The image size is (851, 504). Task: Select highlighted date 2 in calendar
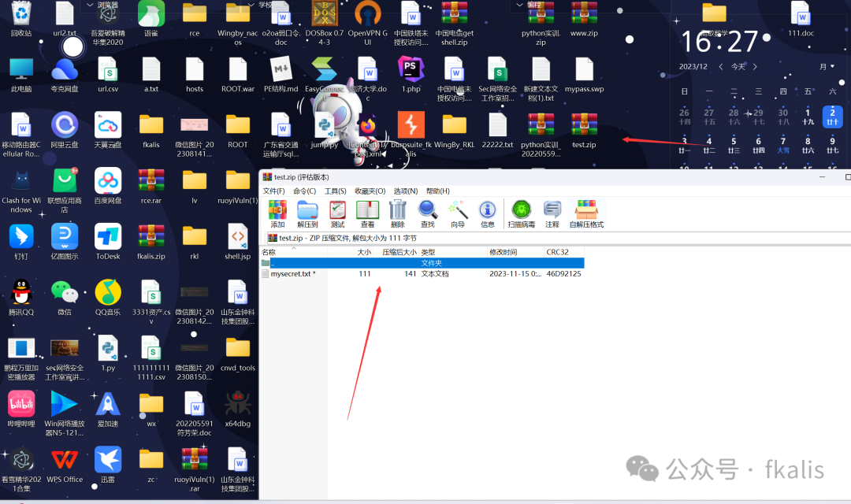click(x=832, y=117)
